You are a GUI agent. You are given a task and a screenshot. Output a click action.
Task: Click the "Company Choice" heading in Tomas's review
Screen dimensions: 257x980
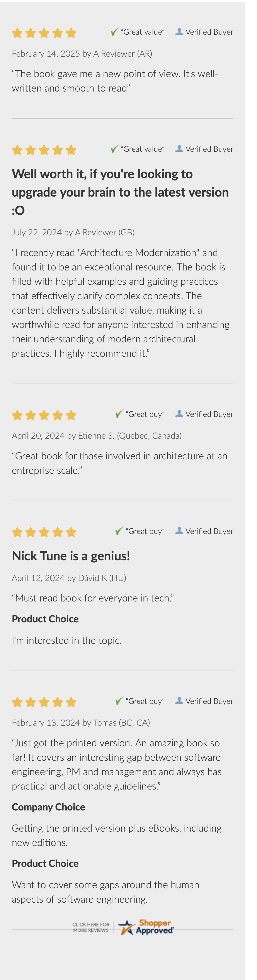tap(48, 807)
